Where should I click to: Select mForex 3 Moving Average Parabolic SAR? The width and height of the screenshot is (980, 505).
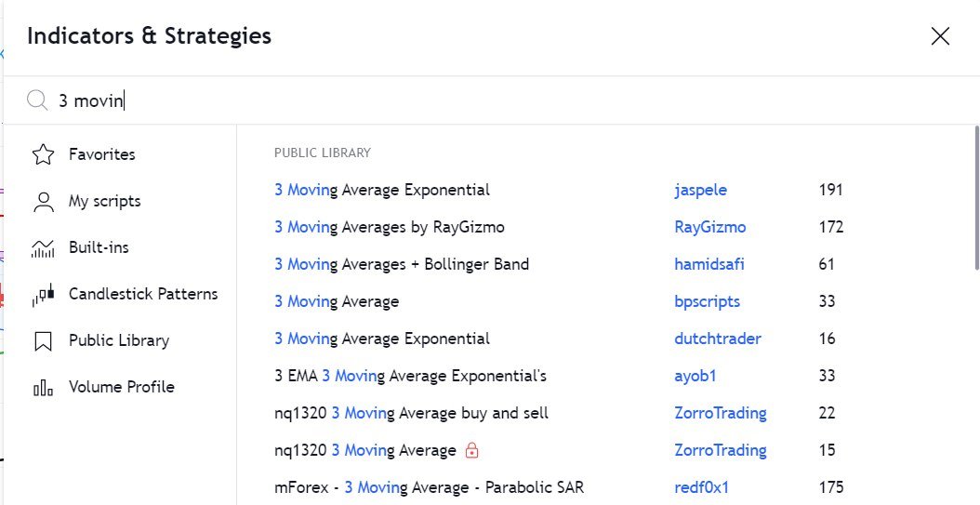pos(430,487)
